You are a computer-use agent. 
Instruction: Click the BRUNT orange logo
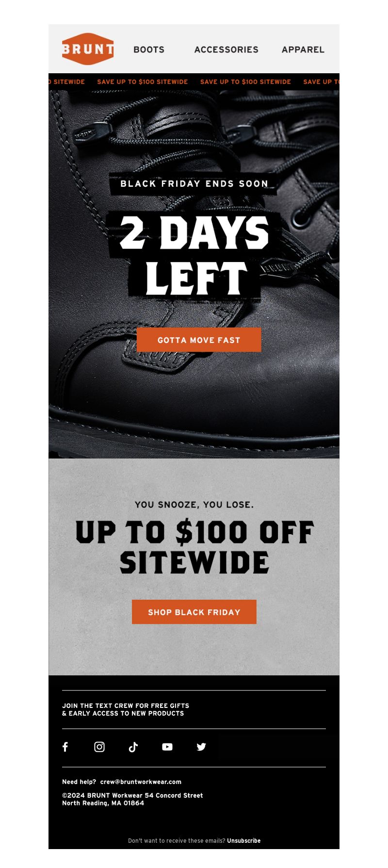coord(88,49)
